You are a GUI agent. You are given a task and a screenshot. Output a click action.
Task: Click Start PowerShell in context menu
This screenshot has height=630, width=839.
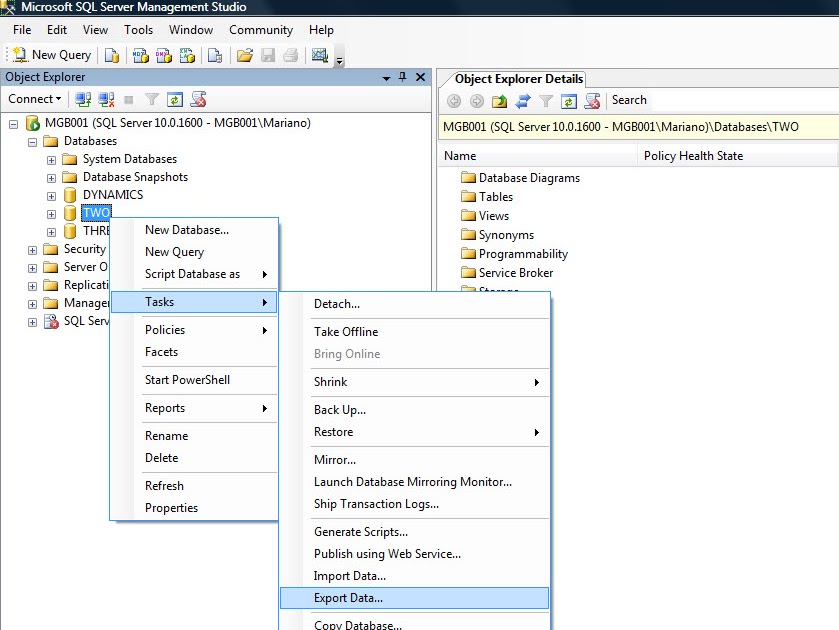coord(195,380)
